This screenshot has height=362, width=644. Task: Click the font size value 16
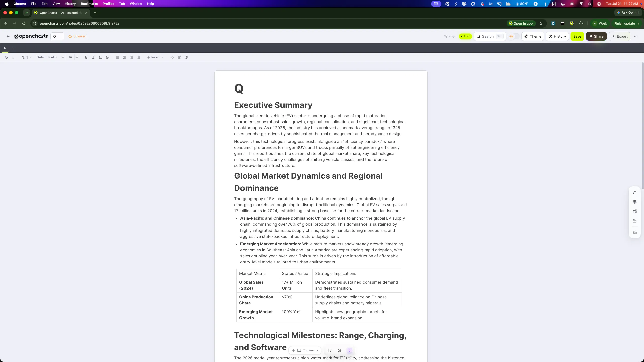pos(70,57)
